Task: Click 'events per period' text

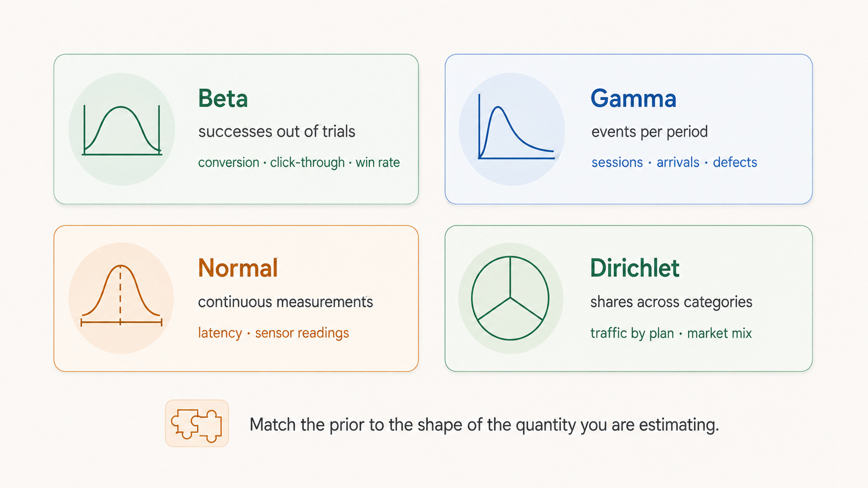Action: (650, 132)
